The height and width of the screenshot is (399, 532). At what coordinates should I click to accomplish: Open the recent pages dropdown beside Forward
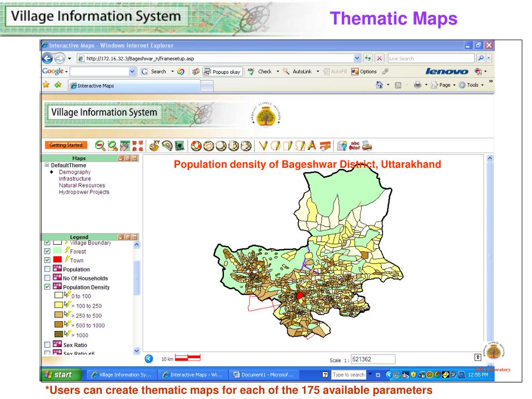tap(70, 58)
